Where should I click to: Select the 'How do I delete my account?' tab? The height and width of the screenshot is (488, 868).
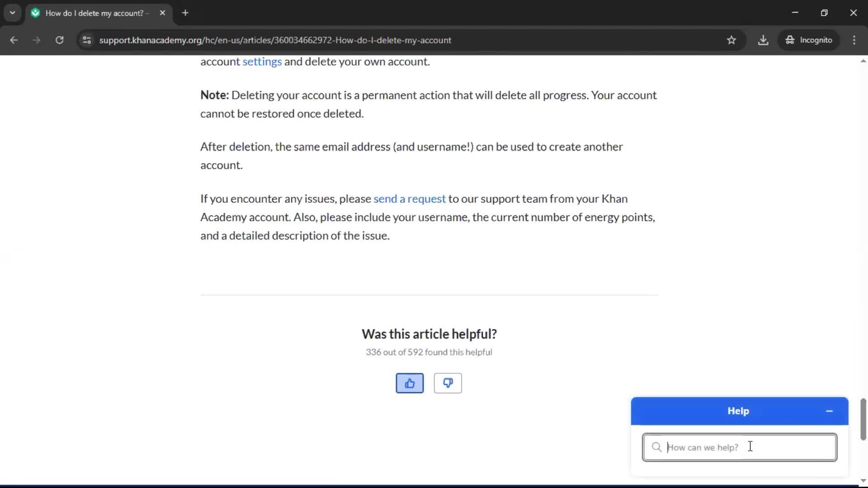tap(99, 13)
